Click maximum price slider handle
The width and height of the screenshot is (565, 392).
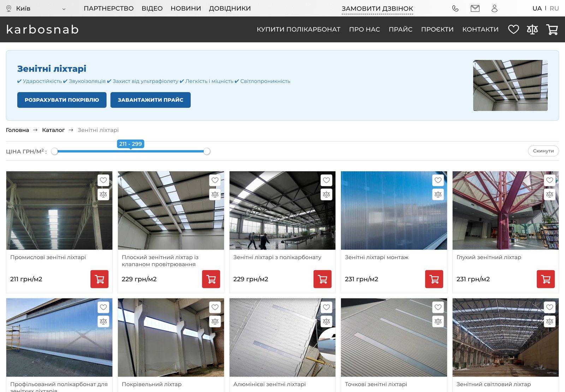pyautogui.click(x=207, y=151)
